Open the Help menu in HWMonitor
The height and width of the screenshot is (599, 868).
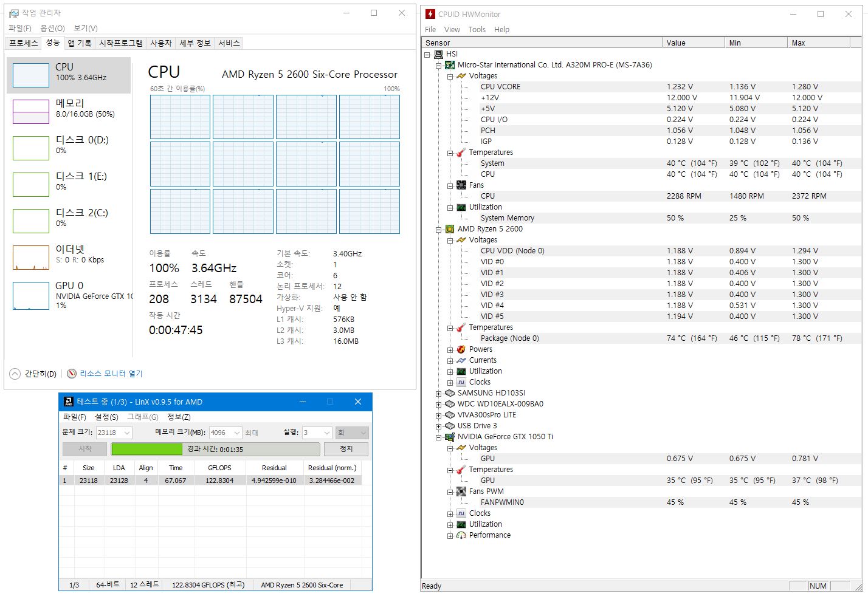[x=501, y=29]
